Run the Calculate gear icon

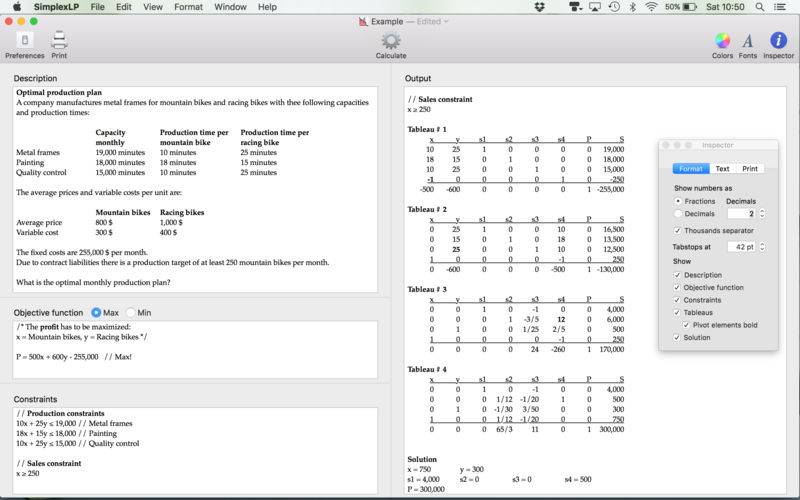coord(391,41)
